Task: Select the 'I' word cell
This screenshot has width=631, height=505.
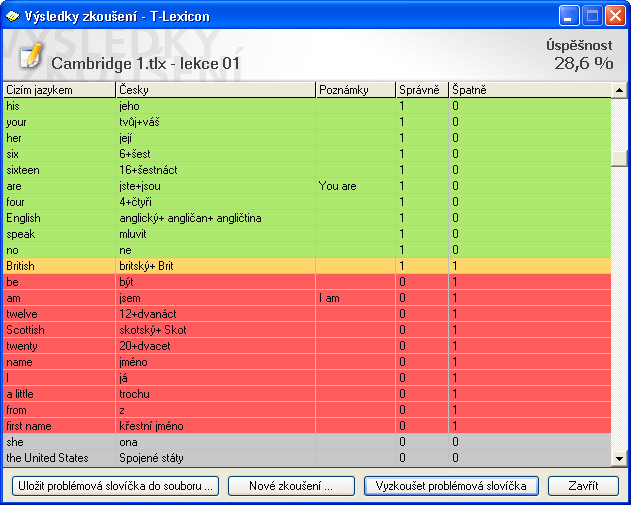Action: click(60, 378)
